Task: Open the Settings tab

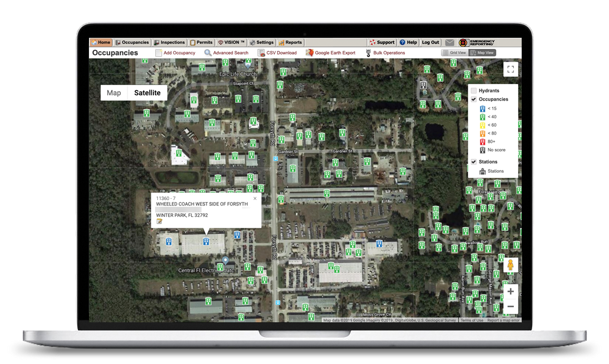Action: 262,42
